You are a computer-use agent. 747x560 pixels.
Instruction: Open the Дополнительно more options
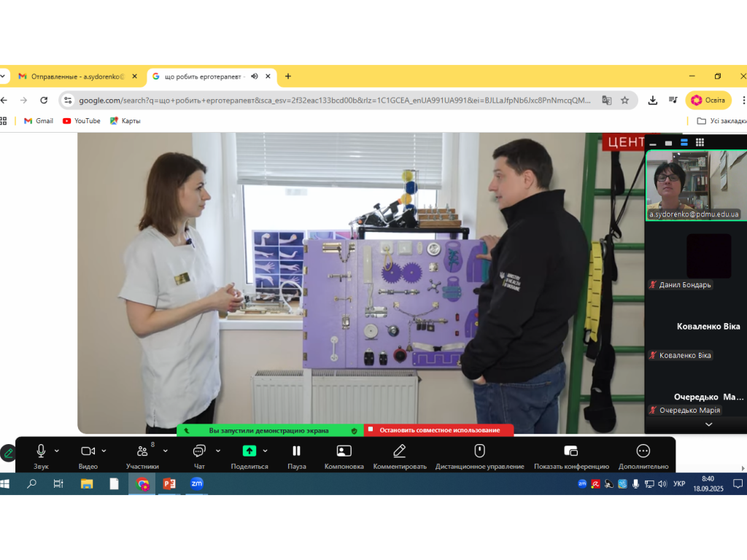[x=643, y=451]
